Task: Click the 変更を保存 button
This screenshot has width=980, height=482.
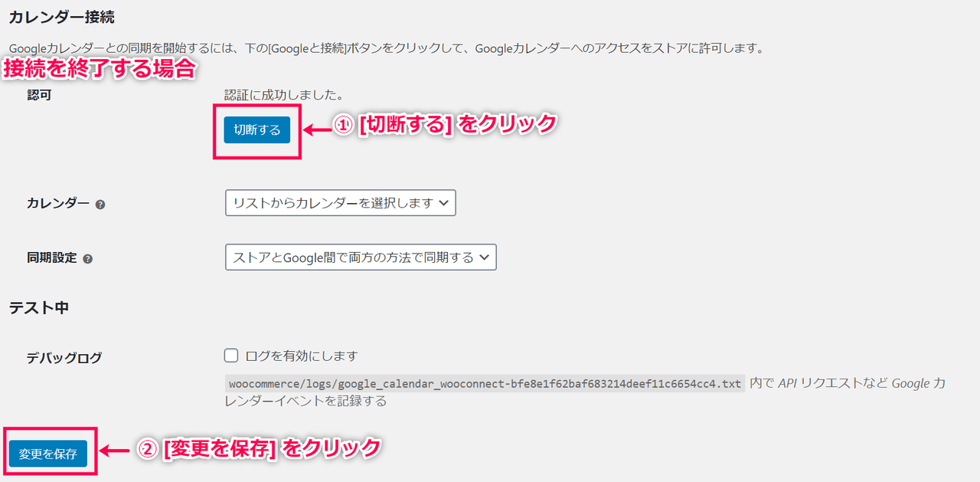Action: coord(48,454)
